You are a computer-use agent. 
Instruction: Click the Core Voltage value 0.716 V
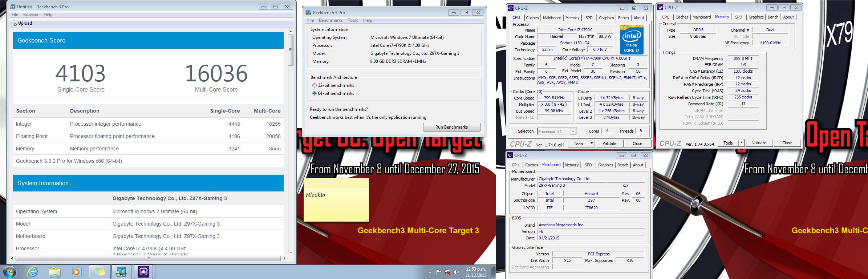[x=600, y=50]
